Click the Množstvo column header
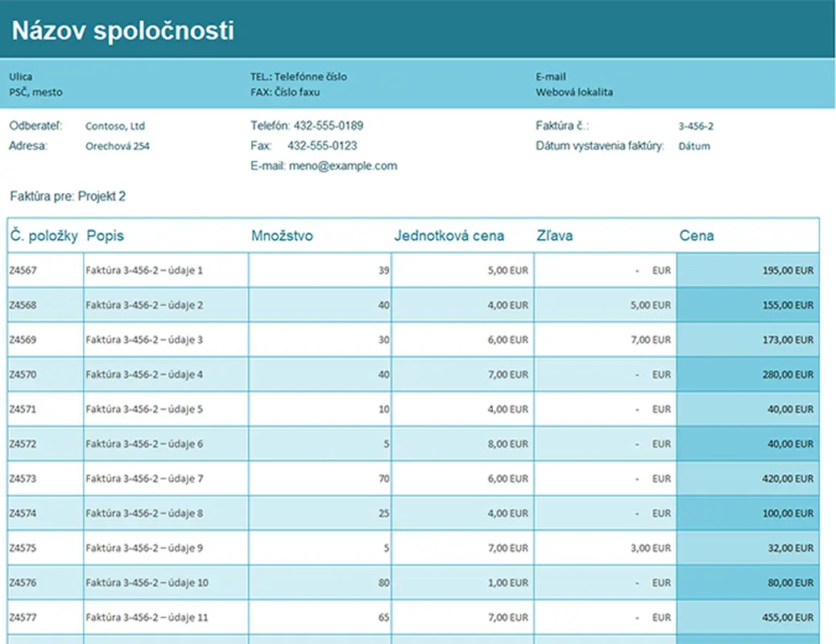Image resolution: width=836 pixels, height=644 pixels. (x=282, y=236)
